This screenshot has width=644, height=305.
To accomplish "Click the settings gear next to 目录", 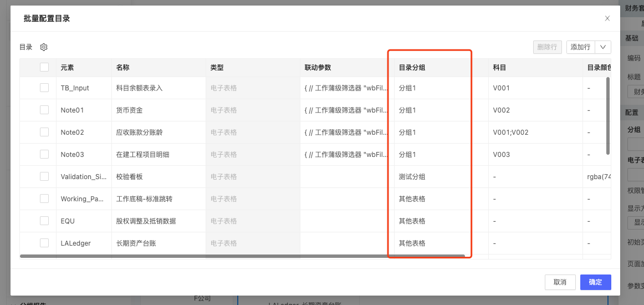I will [44, 47].
